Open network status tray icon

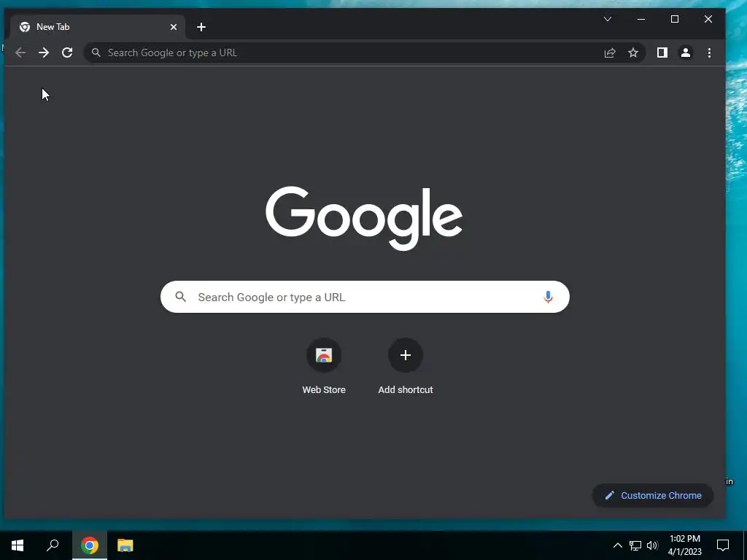[635, 545]
